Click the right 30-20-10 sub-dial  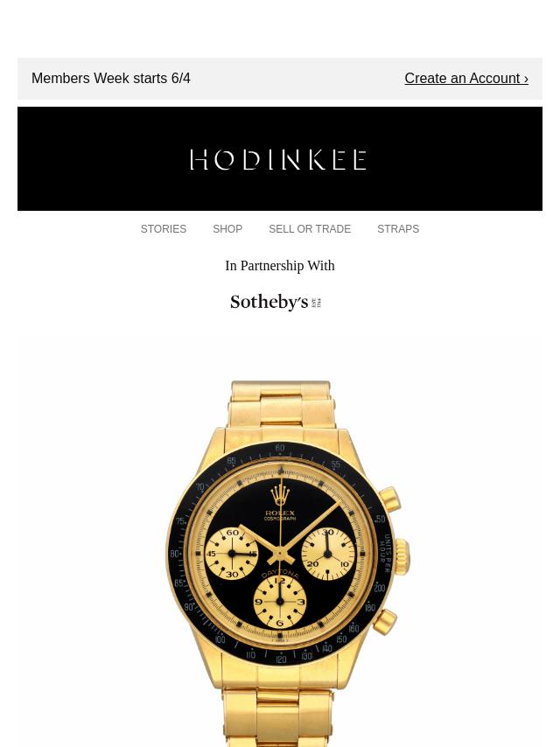[x=328, y=554]
